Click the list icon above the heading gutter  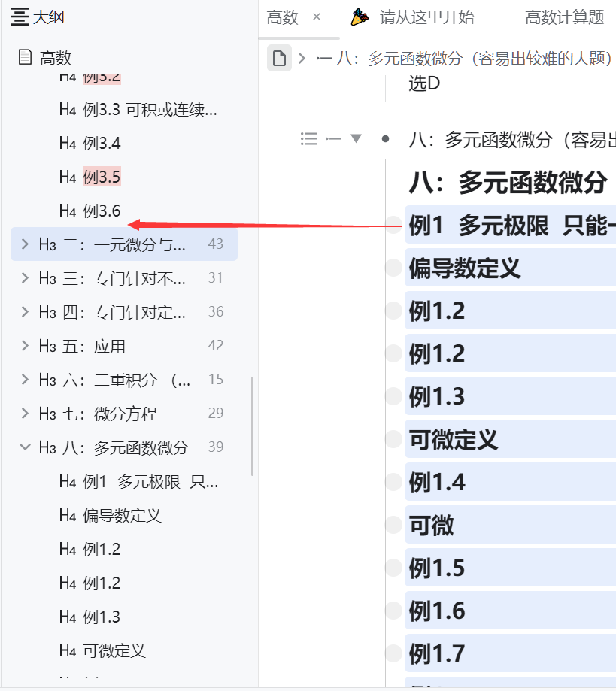pyautogui.click(x=310, y=138)
